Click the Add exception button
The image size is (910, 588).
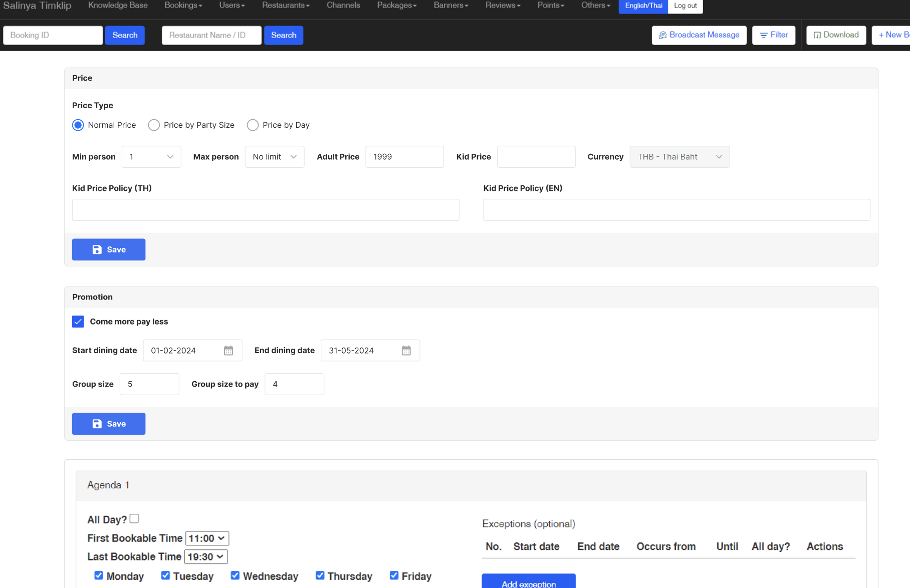[x=528, y=583]
